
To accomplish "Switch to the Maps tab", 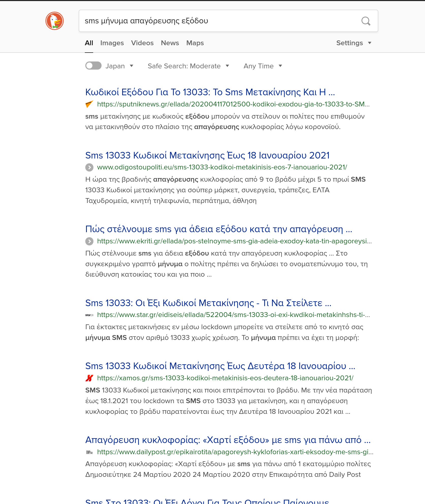I will (x=195, y=43).
